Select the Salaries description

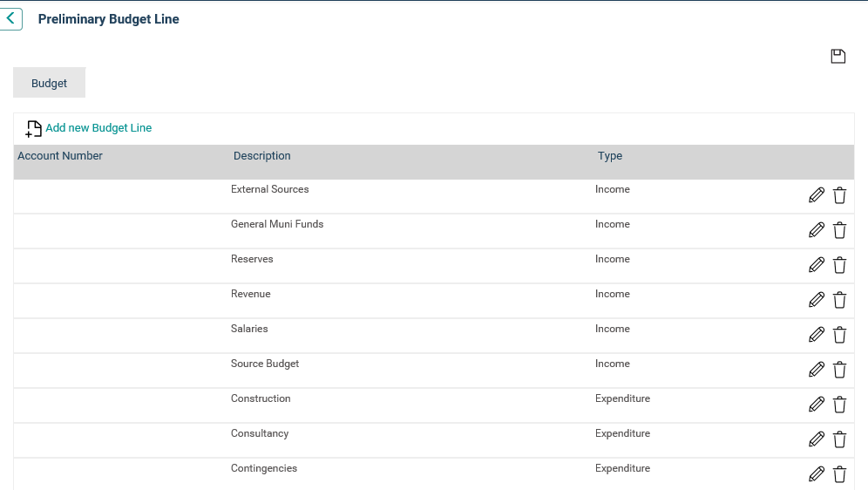249,329
